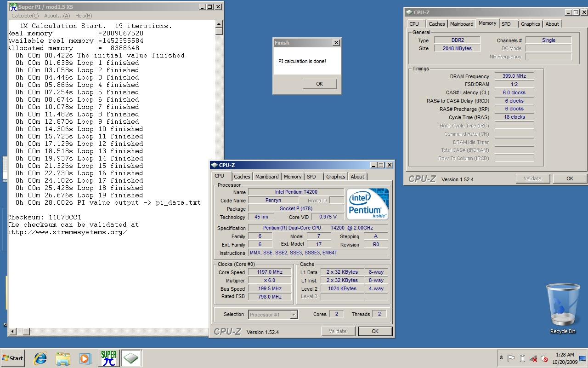
Task: Open the Help menu in Super PI
Action: pyautogui.click(x=83, y=16)
